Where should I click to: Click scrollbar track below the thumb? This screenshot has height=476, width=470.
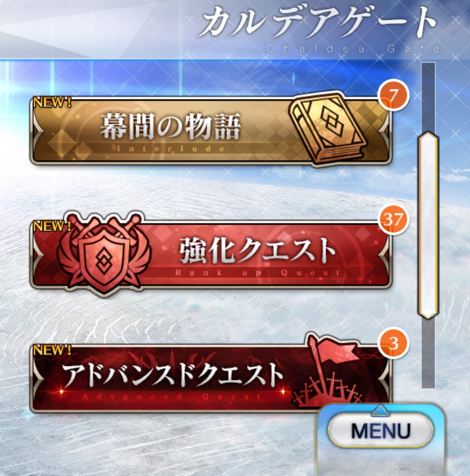click(428, 354)
